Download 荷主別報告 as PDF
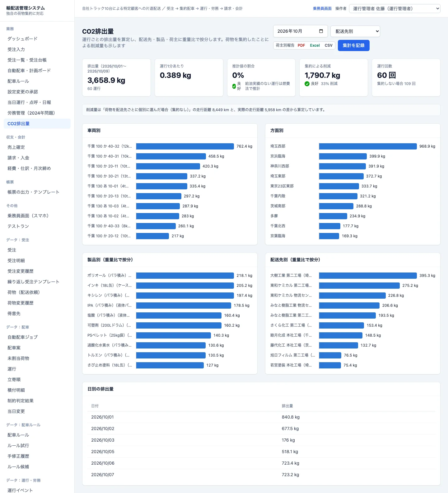This screenshot has height=493, width=448. click(x=301, y=45)
